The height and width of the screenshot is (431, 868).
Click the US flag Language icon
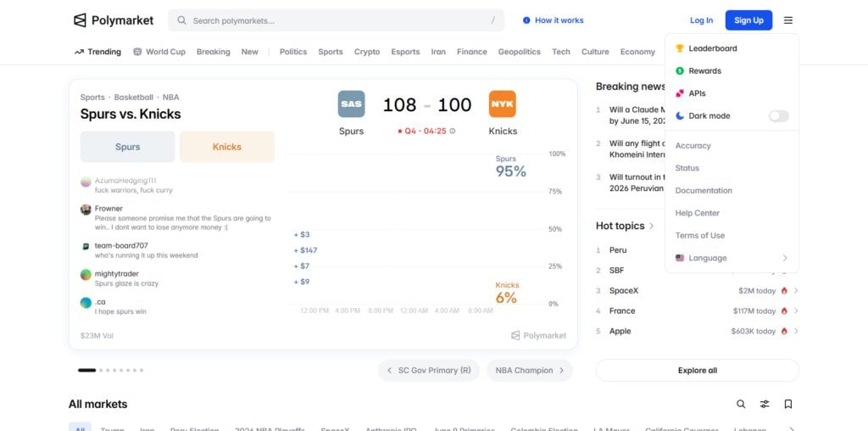coord(680,258)
